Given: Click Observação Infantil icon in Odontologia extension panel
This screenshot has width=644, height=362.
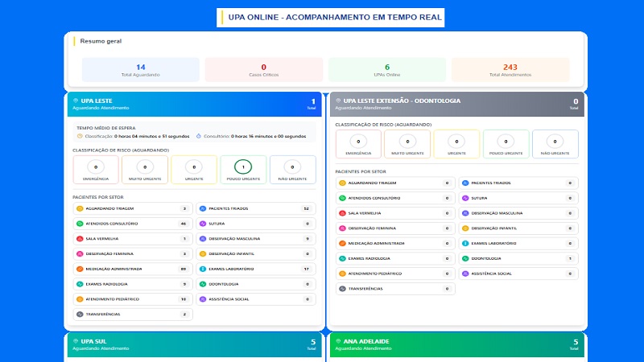Looking at the screenshot, I should point(465,228).
